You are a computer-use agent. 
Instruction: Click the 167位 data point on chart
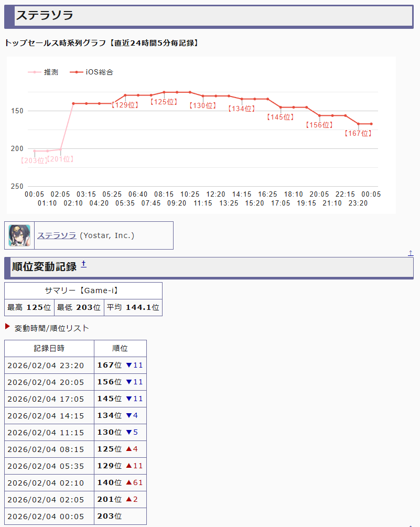click(359, 124)
